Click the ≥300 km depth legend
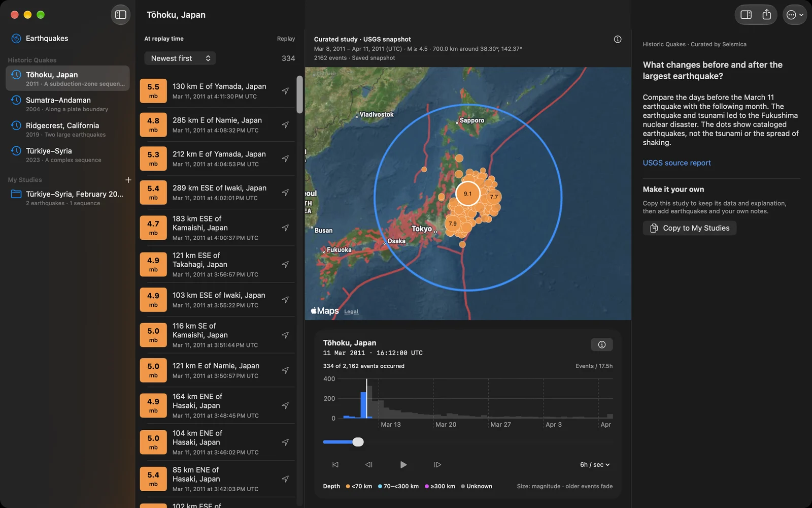Screen dimensions: 812x508 point(440,487)
